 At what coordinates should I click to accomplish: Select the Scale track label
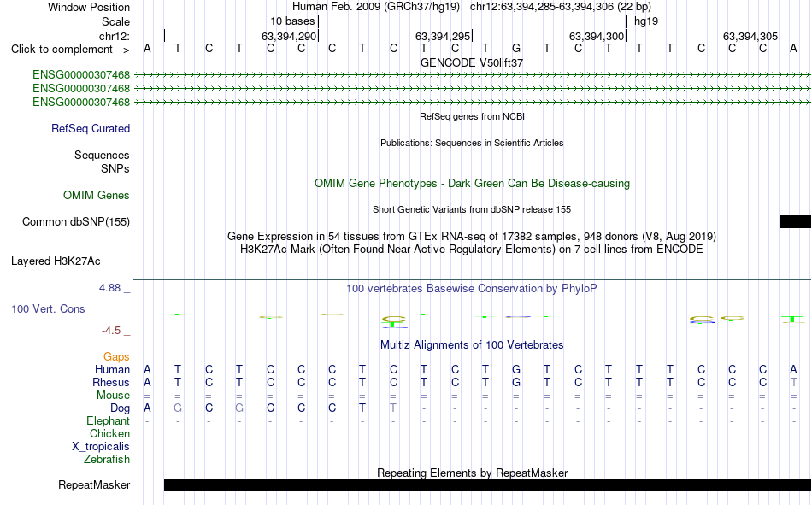[x=115, y=21]
